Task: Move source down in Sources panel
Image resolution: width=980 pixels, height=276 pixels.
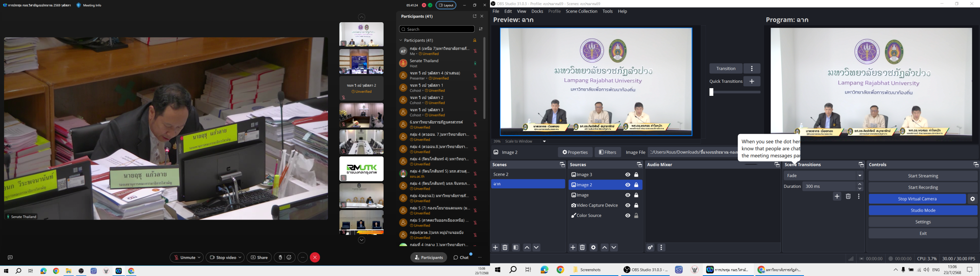Action: 614,248
